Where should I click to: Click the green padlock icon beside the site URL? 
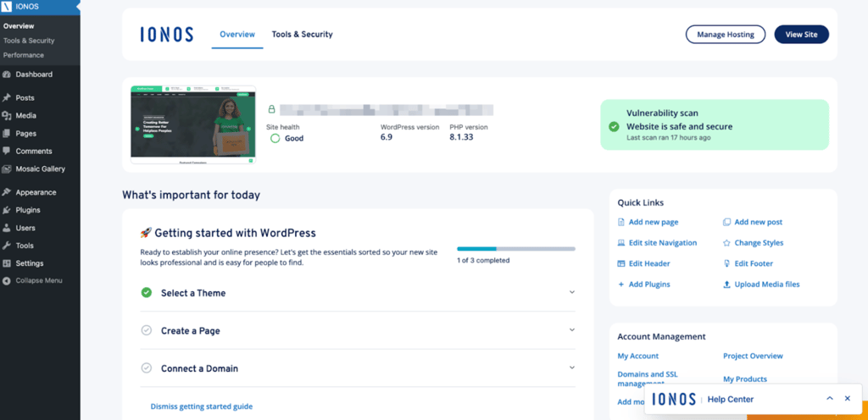[x=271, y=109]
